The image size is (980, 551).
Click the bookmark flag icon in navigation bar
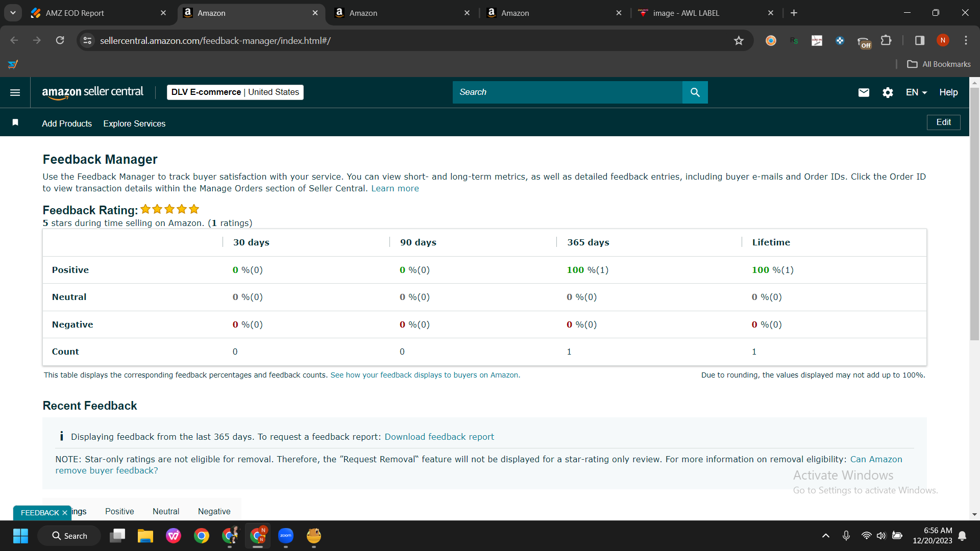click(15, 122)
